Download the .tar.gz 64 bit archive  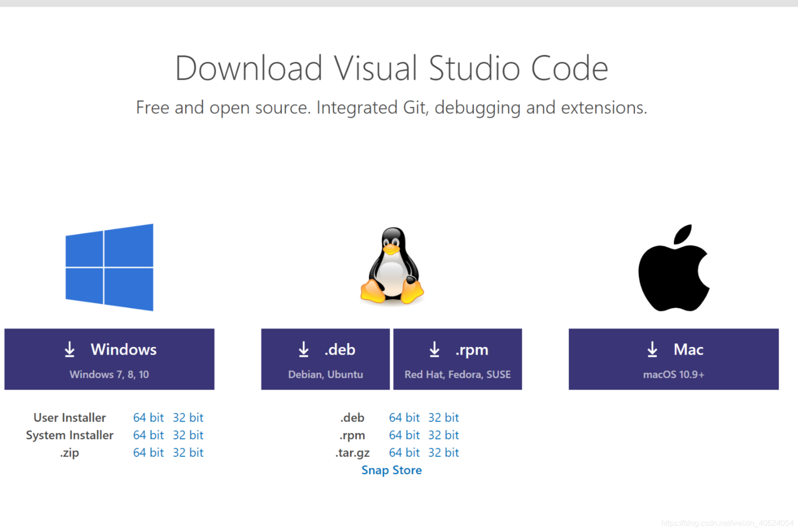coord(404,452)
